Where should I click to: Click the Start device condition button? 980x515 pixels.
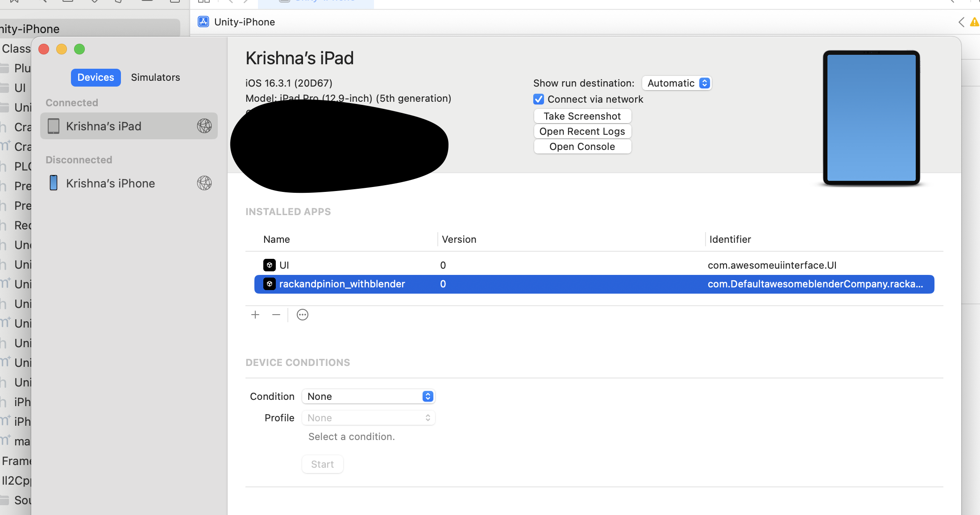click(322, 464)
